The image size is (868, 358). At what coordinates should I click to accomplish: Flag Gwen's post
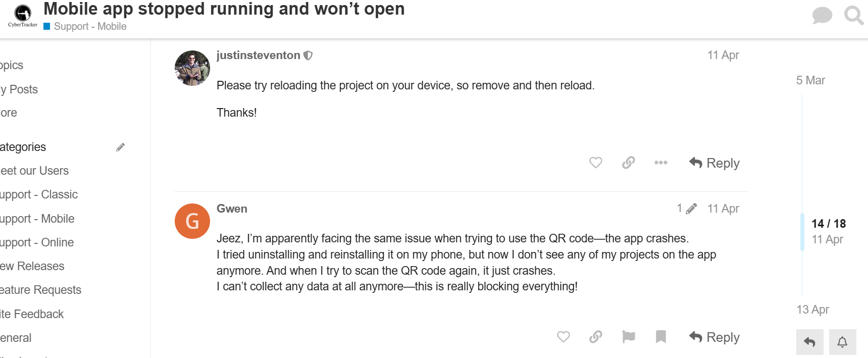(629, 337)
